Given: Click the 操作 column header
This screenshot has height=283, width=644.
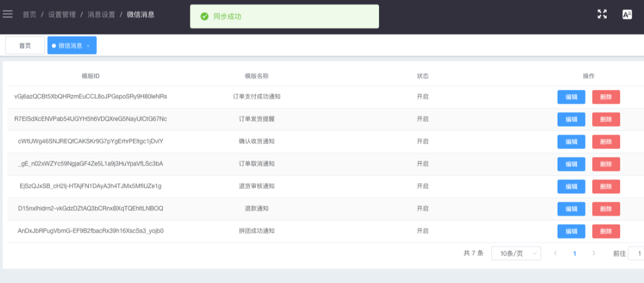Looking at the screenshot, I should [x=588, y=76].
